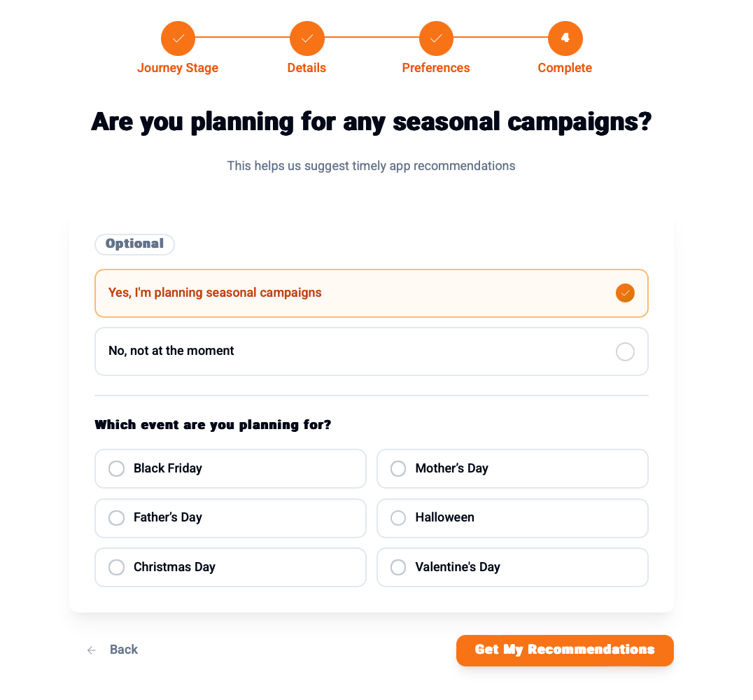Pick the Halloween event option
The height and width of the screenshot is (700, 753).
[512, 518]
